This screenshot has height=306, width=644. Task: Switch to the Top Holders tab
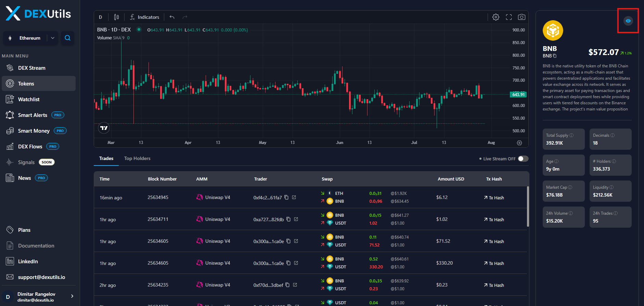[x=137, y=159]
